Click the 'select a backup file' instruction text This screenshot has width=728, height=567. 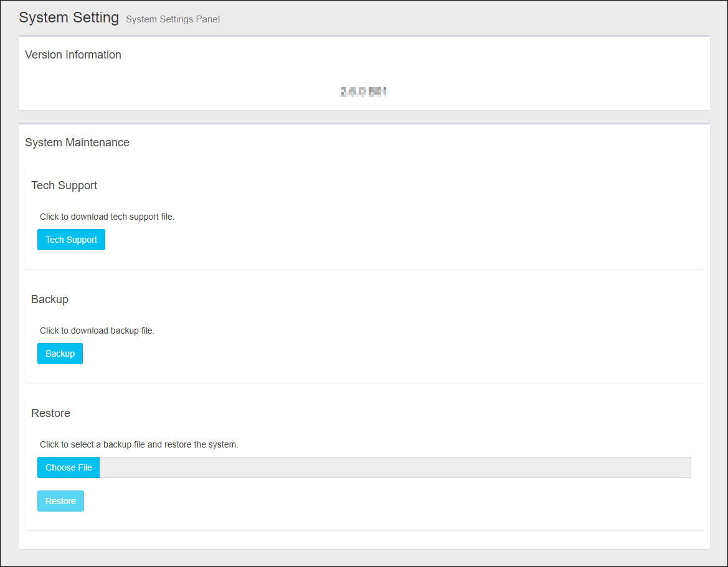coord(139,445)
